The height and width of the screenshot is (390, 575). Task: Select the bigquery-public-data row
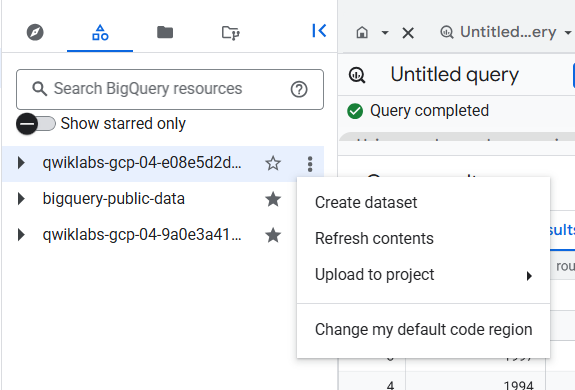163,199
